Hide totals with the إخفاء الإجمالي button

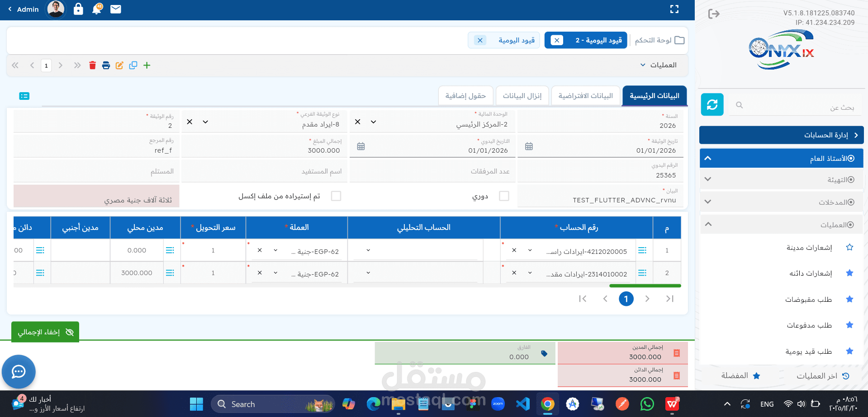45,332
